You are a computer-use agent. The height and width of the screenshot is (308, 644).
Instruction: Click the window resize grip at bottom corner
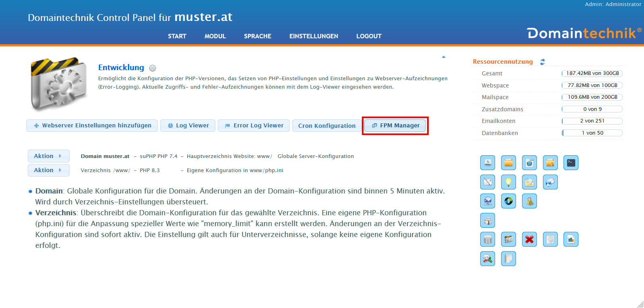pyautogui.click(x=640, y=304)
